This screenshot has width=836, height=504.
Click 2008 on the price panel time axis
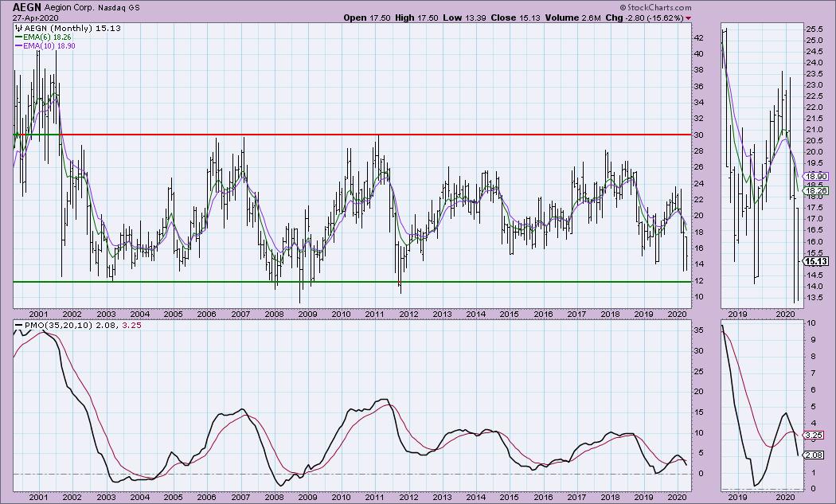tap(274, 315)
